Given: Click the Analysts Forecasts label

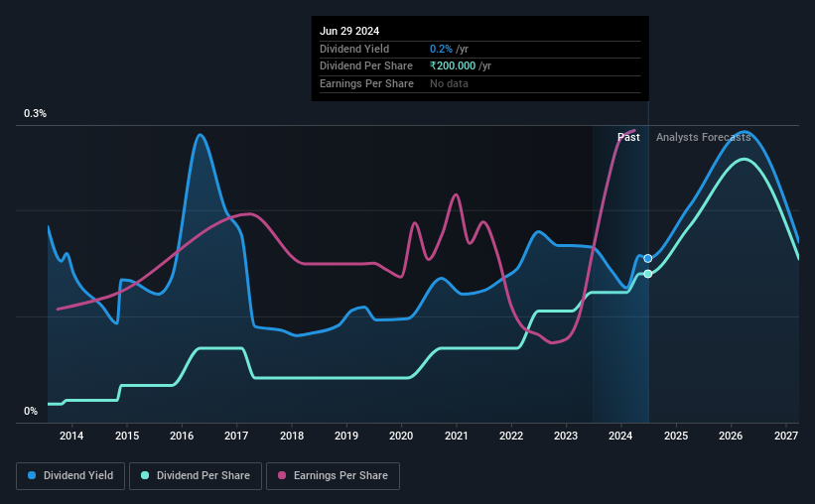Looking at the screenshot, I should [x=703, y=137].
